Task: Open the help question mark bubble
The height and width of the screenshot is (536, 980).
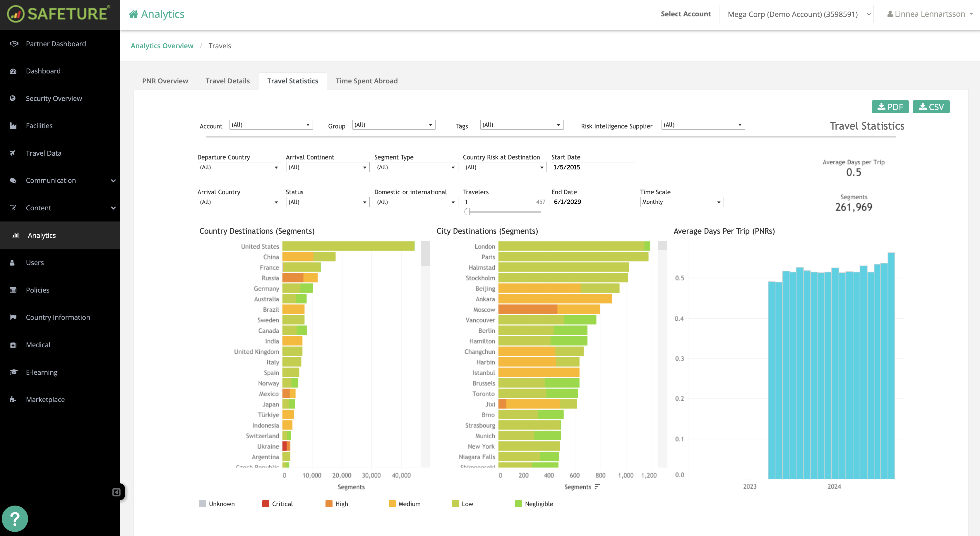Action: click(x=15, y=518)
